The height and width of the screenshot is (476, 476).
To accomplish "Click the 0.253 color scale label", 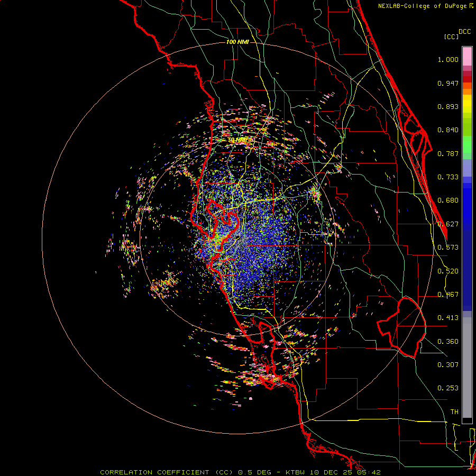I will click(448, 388).
